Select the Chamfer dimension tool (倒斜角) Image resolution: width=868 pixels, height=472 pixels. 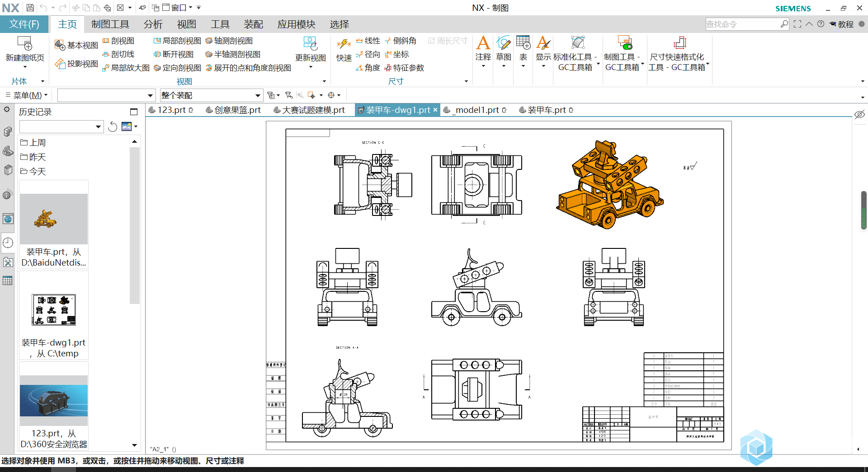(400, 41)
